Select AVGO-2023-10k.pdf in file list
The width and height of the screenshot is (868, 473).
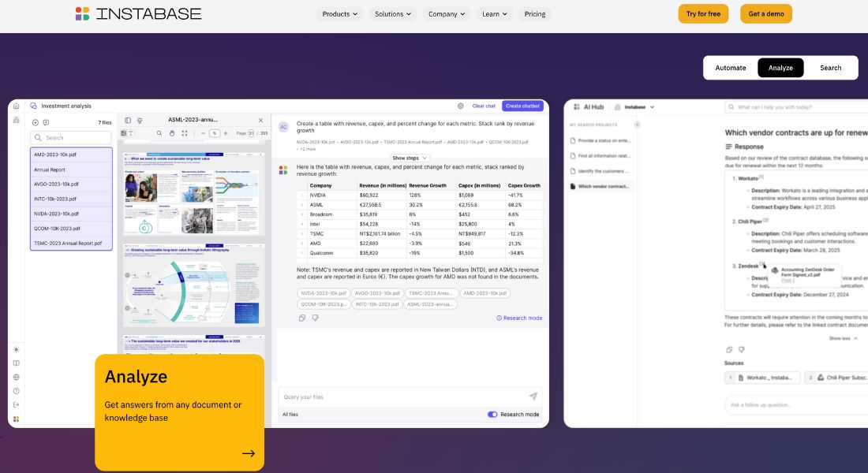71,184
